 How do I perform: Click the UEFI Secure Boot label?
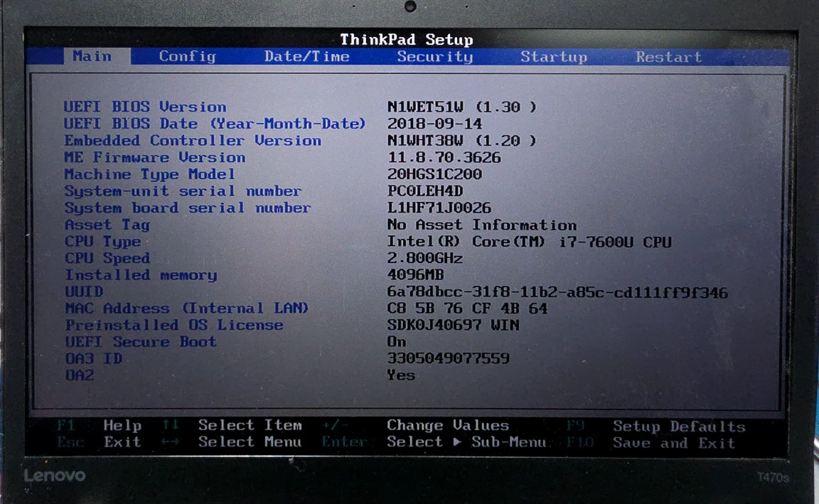point(141,342)
